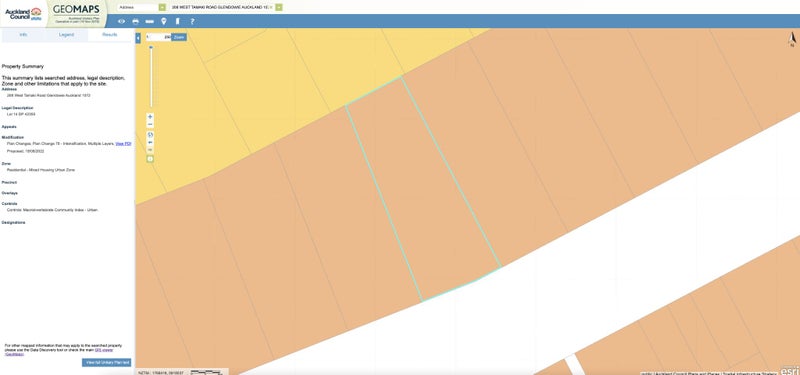The height and width of the screenshot is (375, 800).
Task: Expand the Address search type dropdown
Action: click(162, 7)
